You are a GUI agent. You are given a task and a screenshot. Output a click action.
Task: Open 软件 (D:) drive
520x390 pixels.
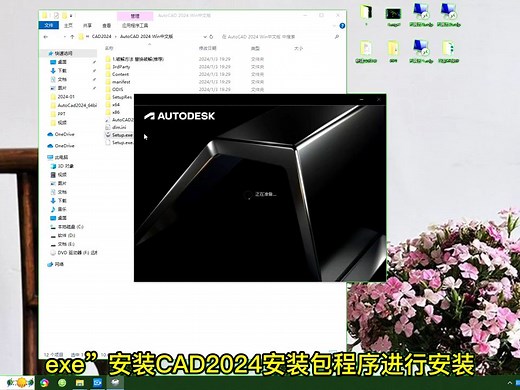pos(63,235)
